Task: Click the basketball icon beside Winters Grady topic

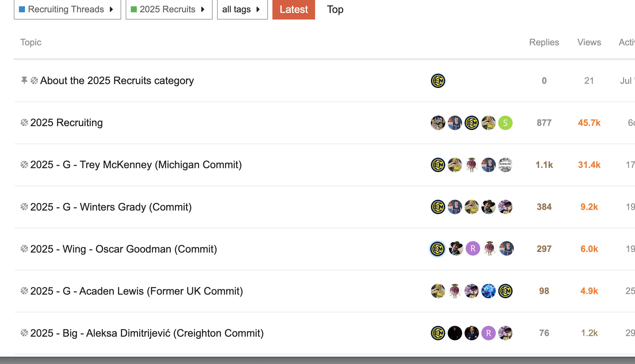Action: point(24,207)
